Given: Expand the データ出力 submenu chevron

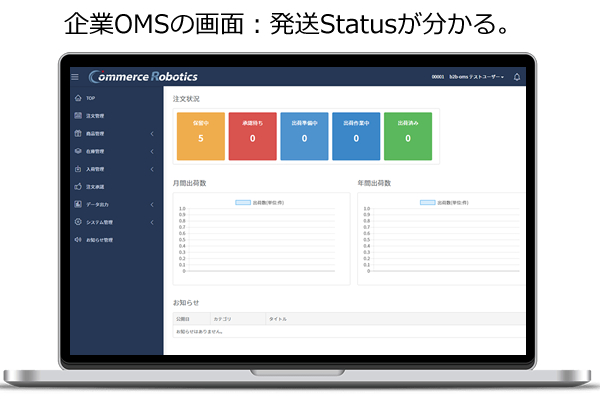Looking at the screenshot, I should tap(152, 205).
